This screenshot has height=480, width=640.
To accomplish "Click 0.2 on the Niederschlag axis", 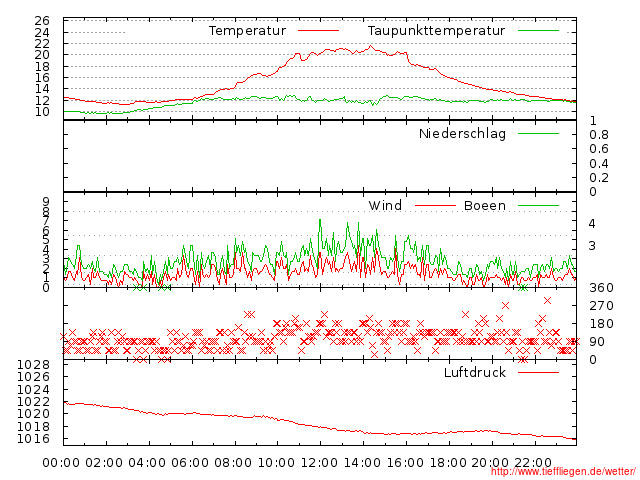I will [x=599, y=178].
